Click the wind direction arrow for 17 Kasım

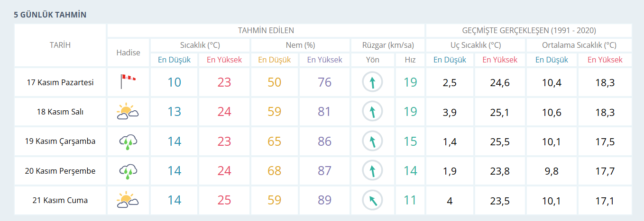click(372, 82)
